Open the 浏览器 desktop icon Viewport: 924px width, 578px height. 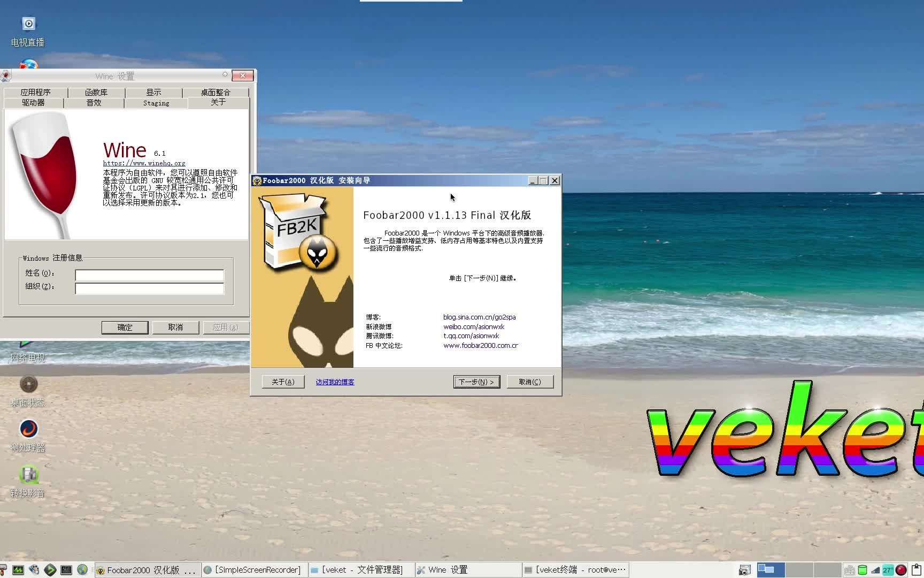[28, 65]
